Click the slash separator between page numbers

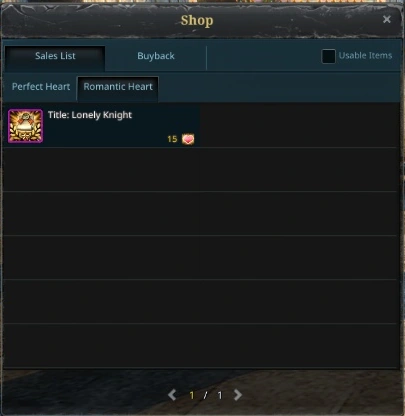coord(206,395)
